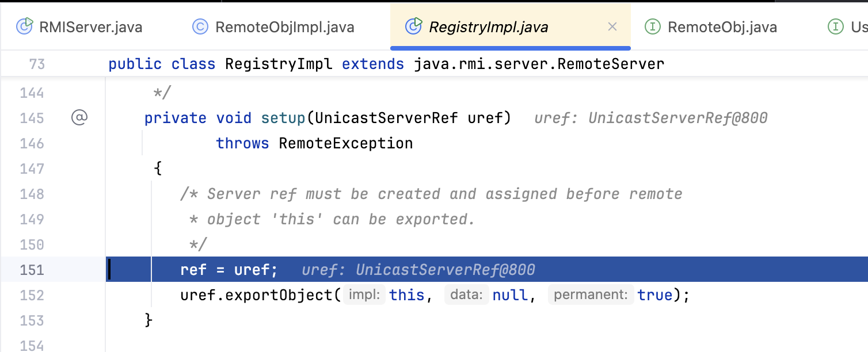The image size is (868, 352).
Task: Select the RemoteObj.java editor tab
Action: 722,27
